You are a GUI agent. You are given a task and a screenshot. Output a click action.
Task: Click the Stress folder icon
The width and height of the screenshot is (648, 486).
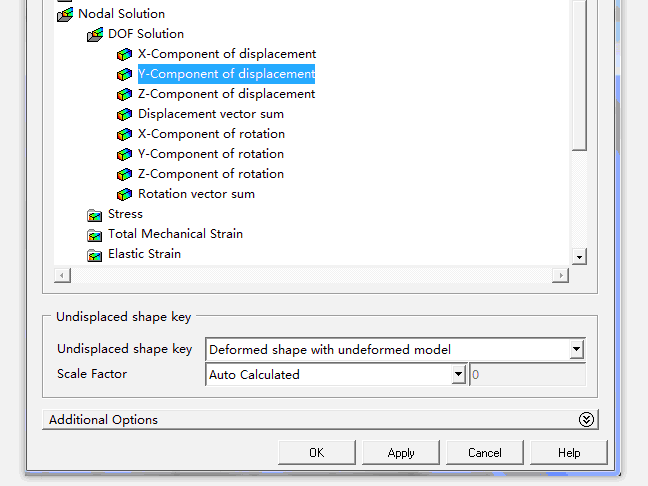click(95, 215)
